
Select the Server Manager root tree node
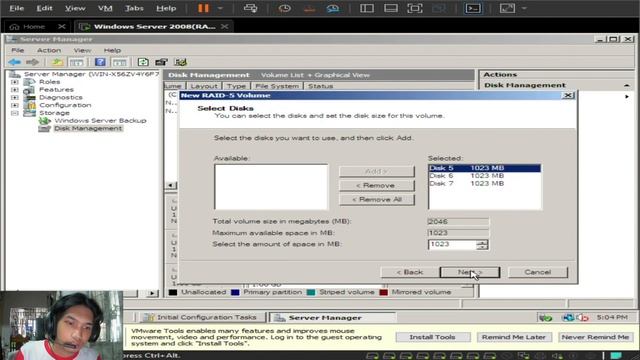pyautogui.click(x=91, y=74)
